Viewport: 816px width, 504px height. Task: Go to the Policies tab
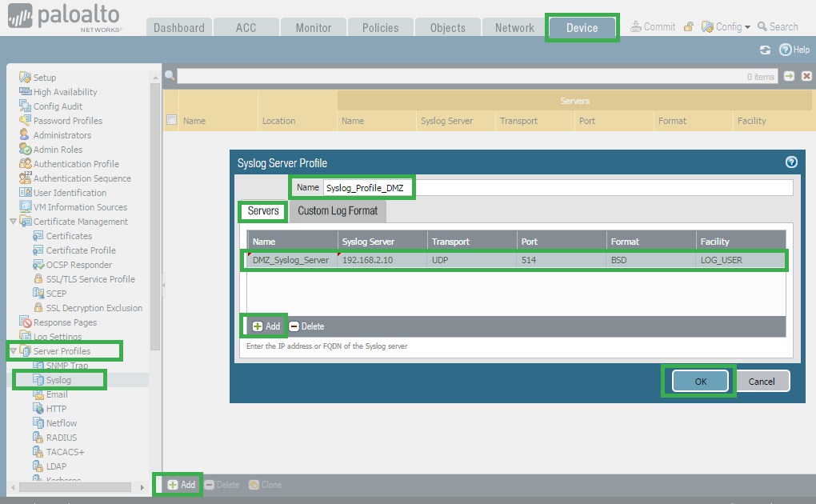pyautogui.click(x=380, y=27)
